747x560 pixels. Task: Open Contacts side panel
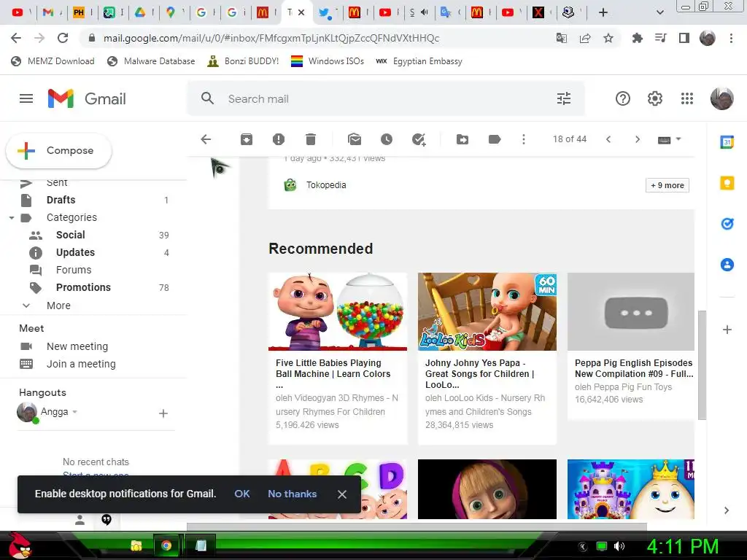[727, 264]
